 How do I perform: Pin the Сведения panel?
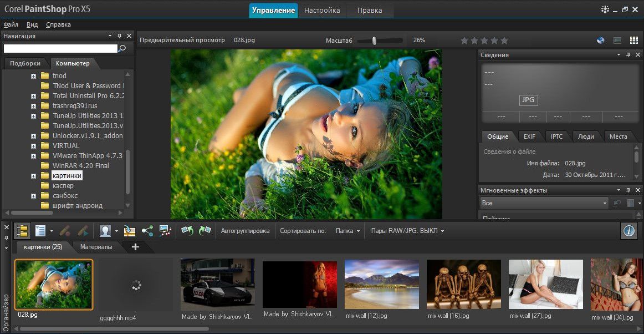[x=628, y=55]
